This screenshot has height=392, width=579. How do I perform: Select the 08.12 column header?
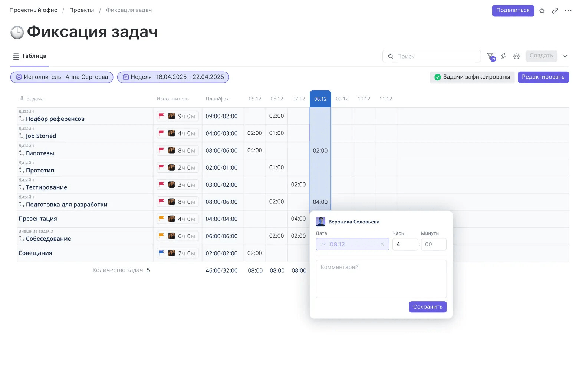pos(320,99)
